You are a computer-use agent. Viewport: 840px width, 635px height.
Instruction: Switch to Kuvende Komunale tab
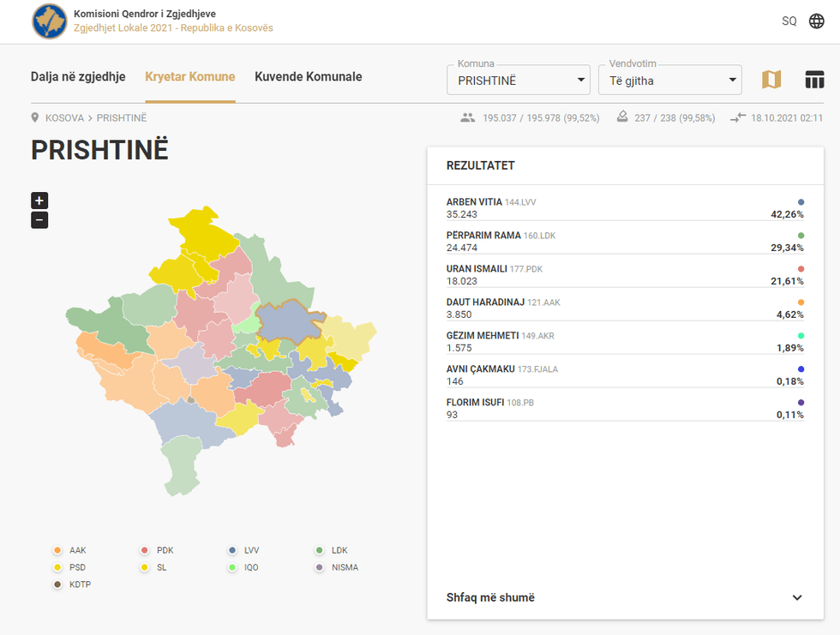(308, 77)
